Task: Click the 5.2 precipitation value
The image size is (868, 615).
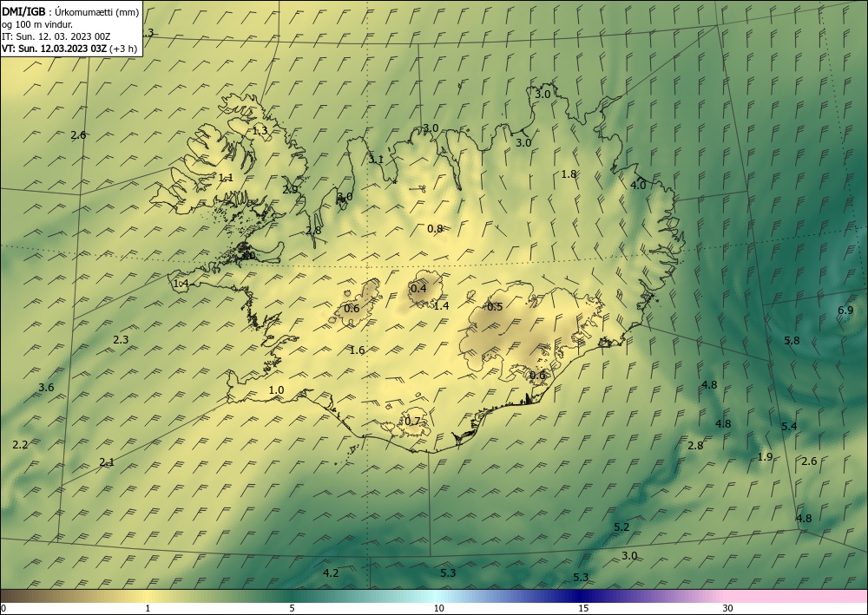Action: point(621,527)
